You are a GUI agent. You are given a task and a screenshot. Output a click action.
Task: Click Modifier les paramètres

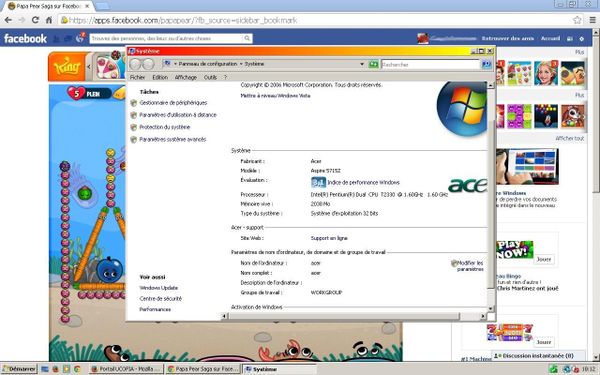tap(470, 266)
